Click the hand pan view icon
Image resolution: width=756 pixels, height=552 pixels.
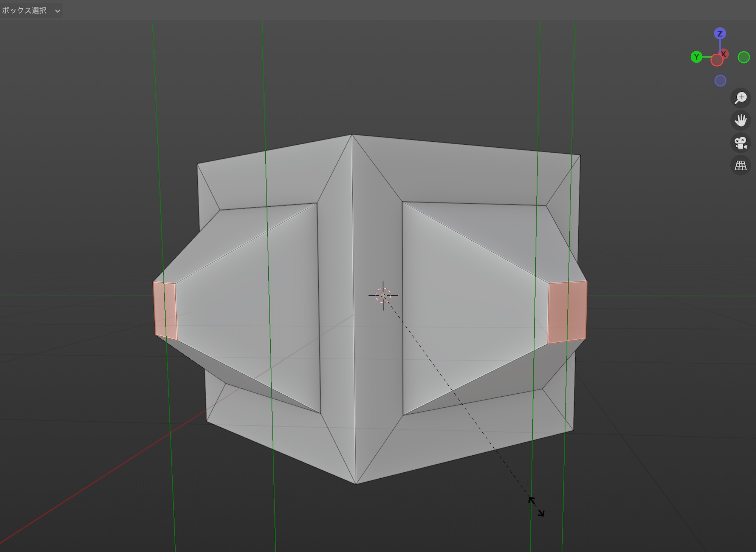click(741, 121)
